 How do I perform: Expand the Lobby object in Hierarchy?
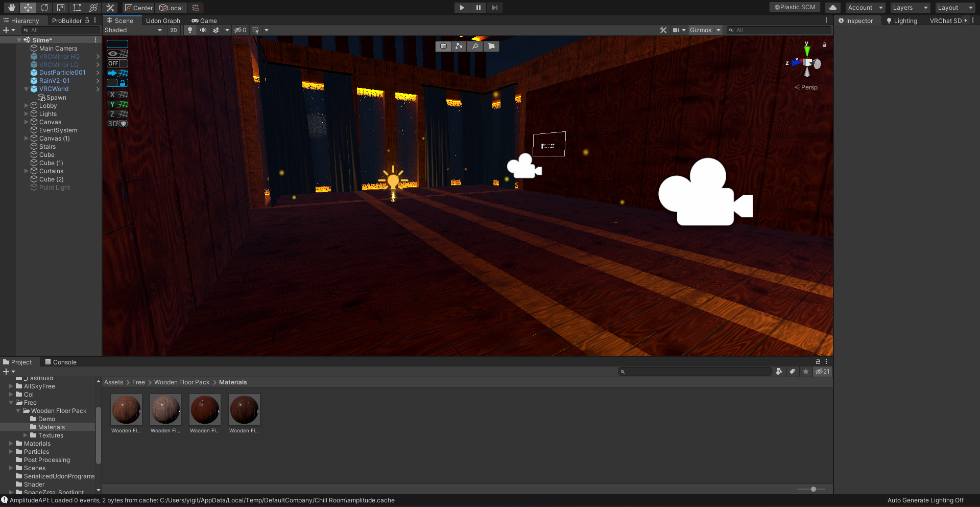pyautogui.click(x=27, y=106)
